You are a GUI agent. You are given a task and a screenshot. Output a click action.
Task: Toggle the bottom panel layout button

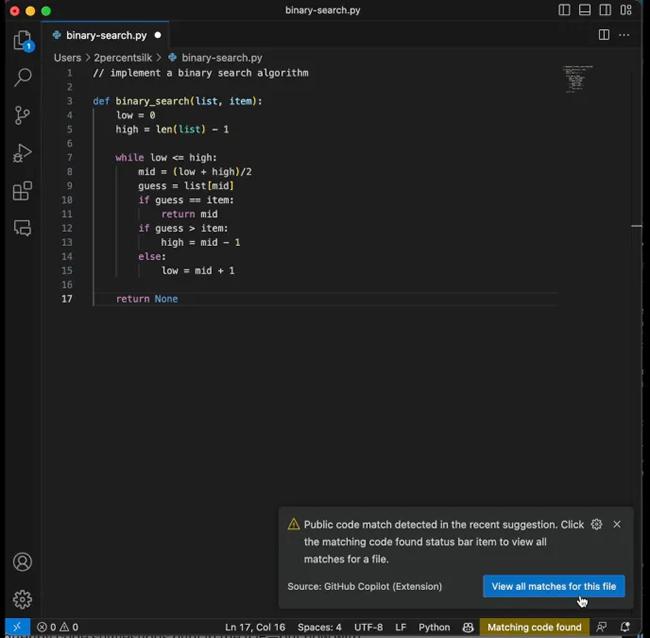pos(585,10)
